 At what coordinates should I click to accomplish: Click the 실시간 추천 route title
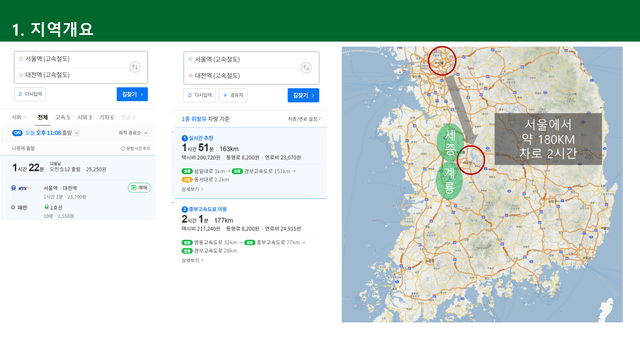tap(200, 138)
